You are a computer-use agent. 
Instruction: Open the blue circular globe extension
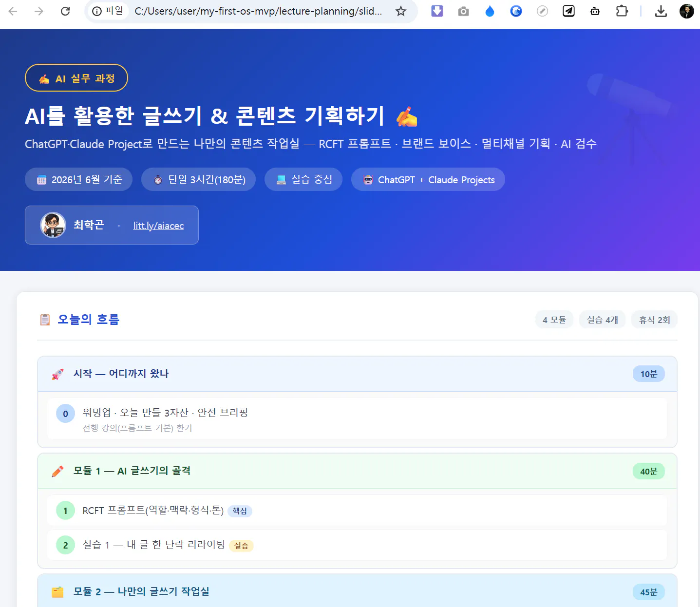(x=516, y=11)
